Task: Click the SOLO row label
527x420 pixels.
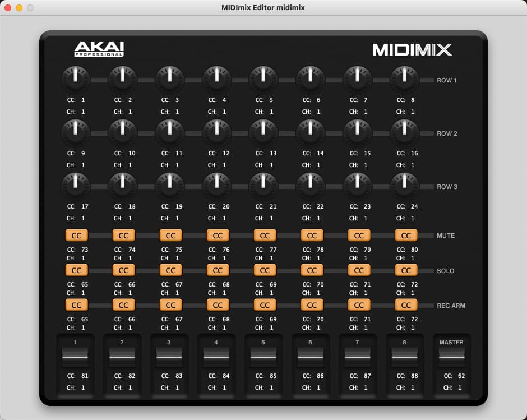Action: [x=446, y=271]
